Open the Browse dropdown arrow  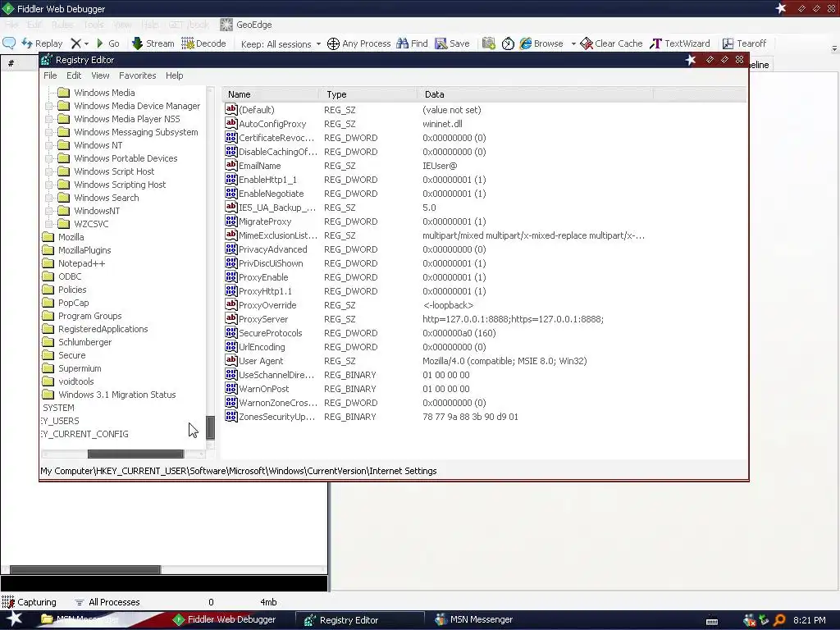(573, 44)
